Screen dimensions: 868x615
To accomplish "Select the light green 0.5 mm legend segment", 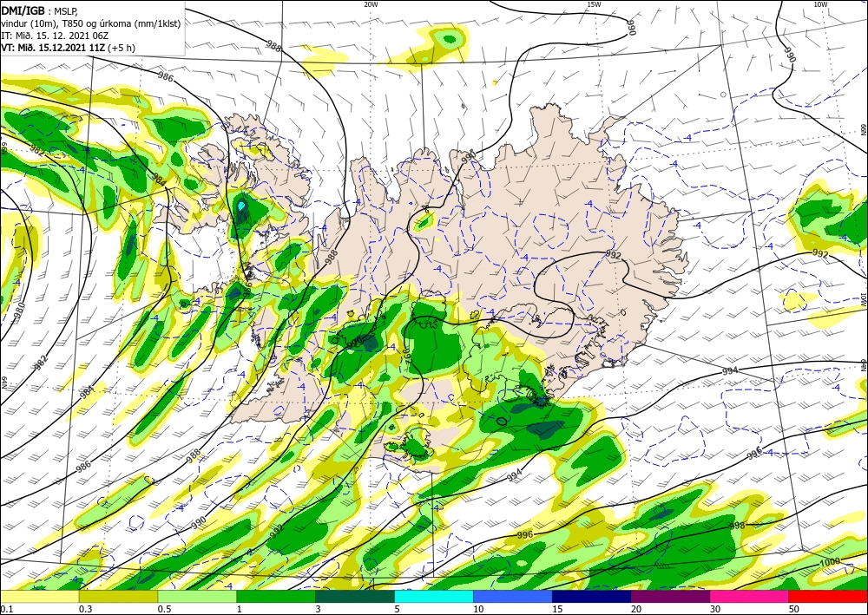I will [x=197, y=597].
